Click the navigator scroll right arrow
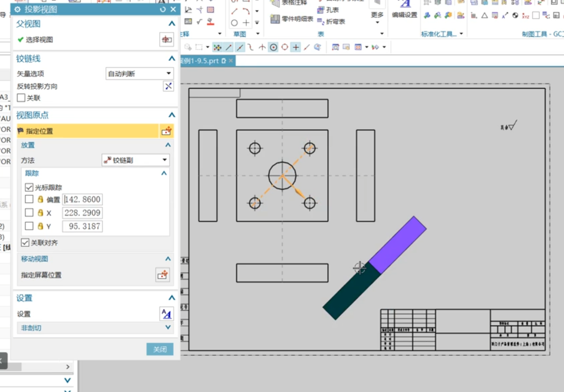Viewport: 564px width, 392px height. pyautogui.click(x=68, y=367)
